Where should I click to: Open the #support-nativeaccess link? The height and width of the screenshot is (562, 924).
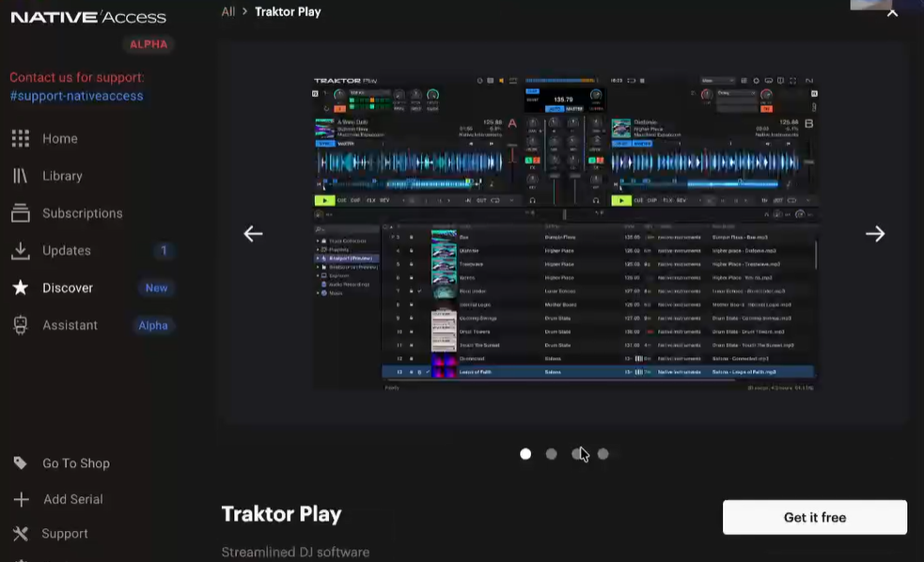pos(76,96)
